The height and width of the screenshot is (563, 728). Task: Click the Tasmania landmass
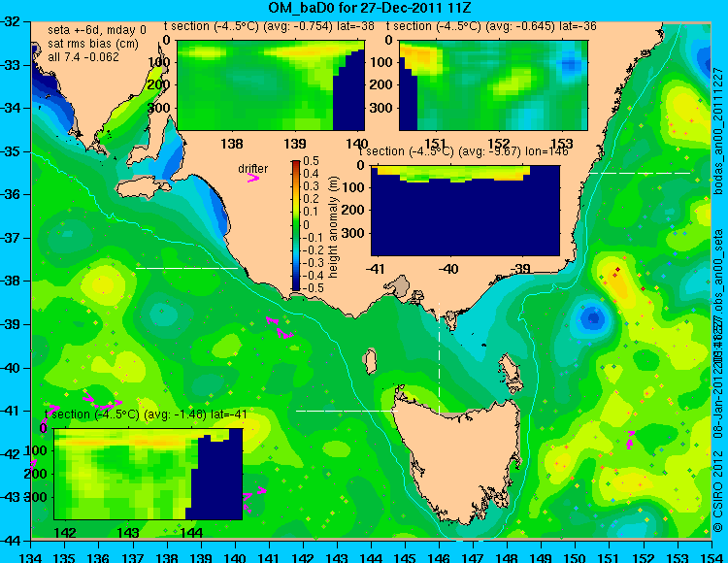pos(460,457)
